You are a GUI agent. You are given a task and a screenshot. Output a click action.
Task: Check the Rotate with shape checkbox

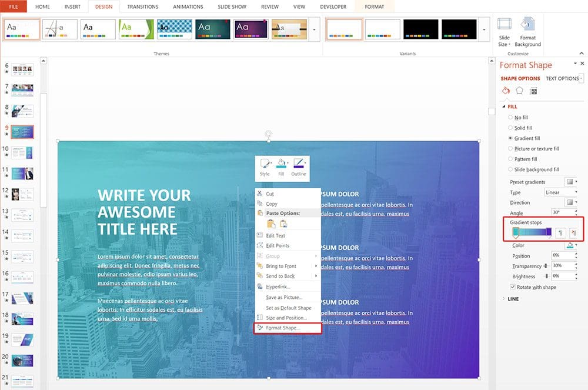513,287
